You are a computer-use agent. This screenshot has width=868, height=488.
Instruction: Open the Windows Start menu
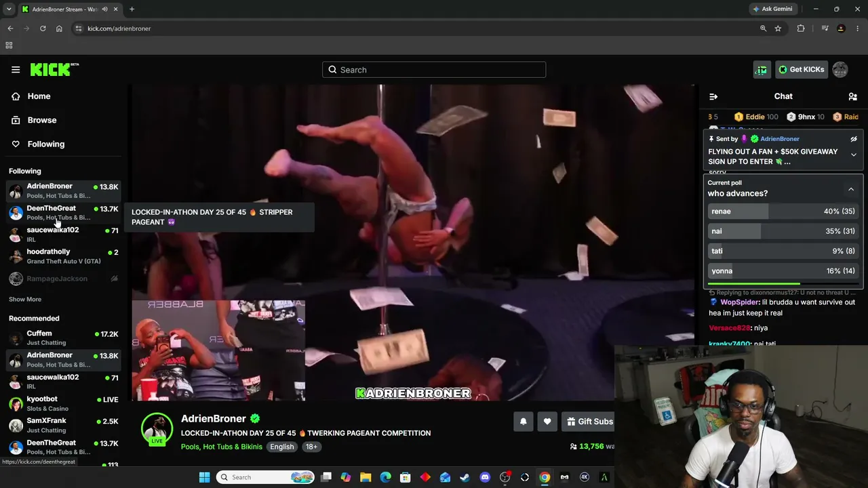point(204,477)
